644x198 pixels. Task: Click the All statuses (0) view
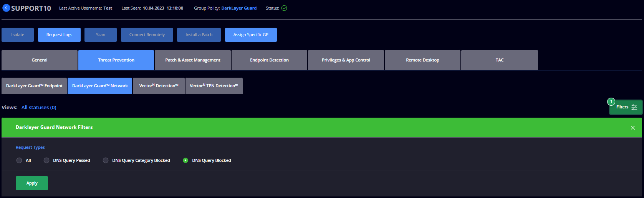tap(39, 107)
